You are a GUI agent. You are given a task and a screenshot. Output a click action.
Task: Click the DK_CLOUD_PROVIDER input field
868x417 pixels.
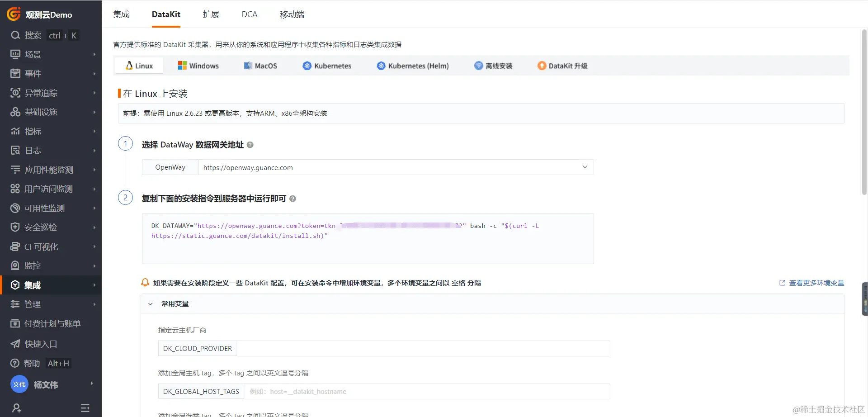pyautogui.click(x=423, y=348)
